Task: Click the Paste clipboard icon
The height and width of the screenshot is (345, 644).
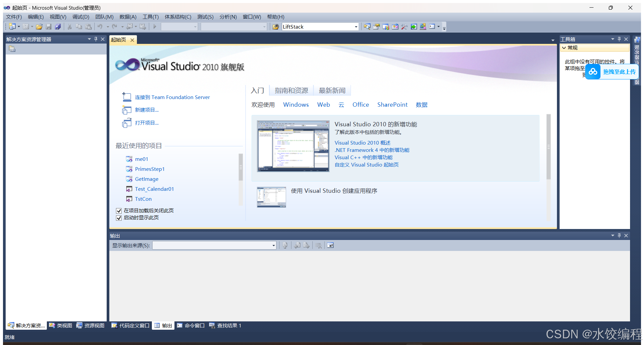Action: pyautogui.click(x=88, y=27)
